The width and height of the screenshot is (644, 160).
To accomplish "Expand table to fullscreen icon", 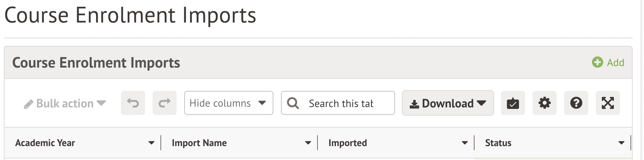I will click(x=607, y=103).
